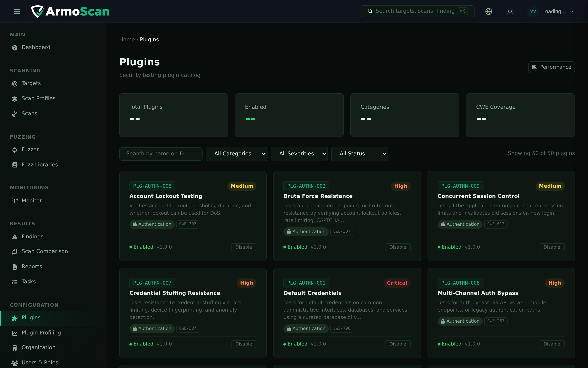588x368 pixels.
Task: Click the Home breadcrumb link
Action: click(127, 39)
